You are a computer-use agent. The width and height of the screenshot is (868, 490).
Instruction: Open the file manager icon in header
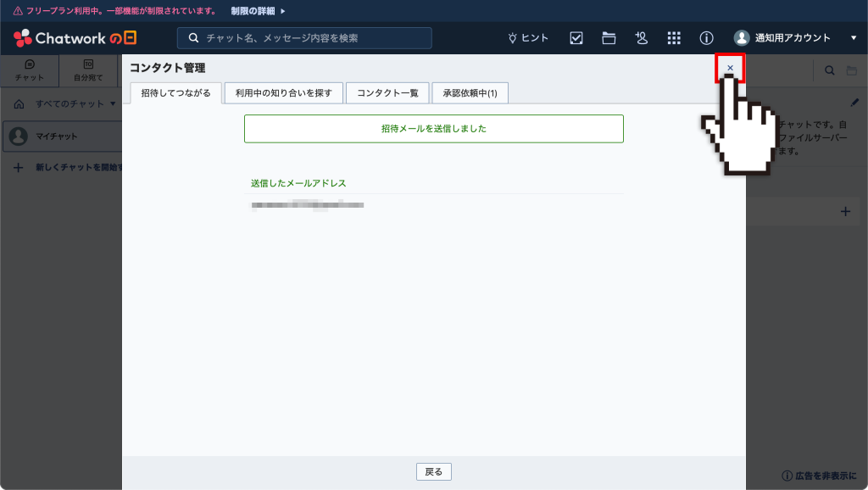coord(609,37)
